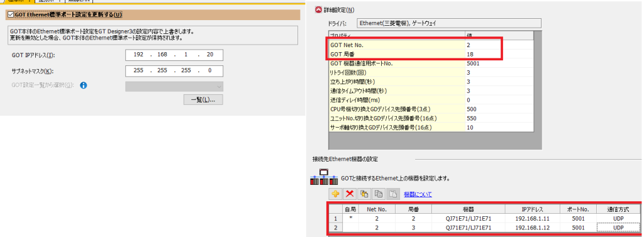Screen dimensions: 644x237
Task: Click the 通信方式 column header
Action: coord(618,209)
